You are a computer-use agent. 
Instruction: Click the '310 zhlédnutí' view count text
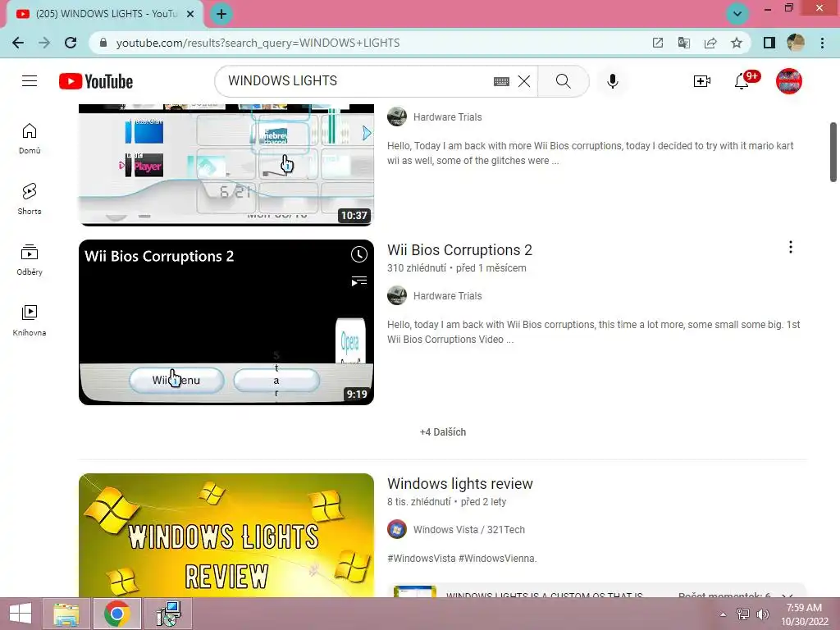coord(416,268)
